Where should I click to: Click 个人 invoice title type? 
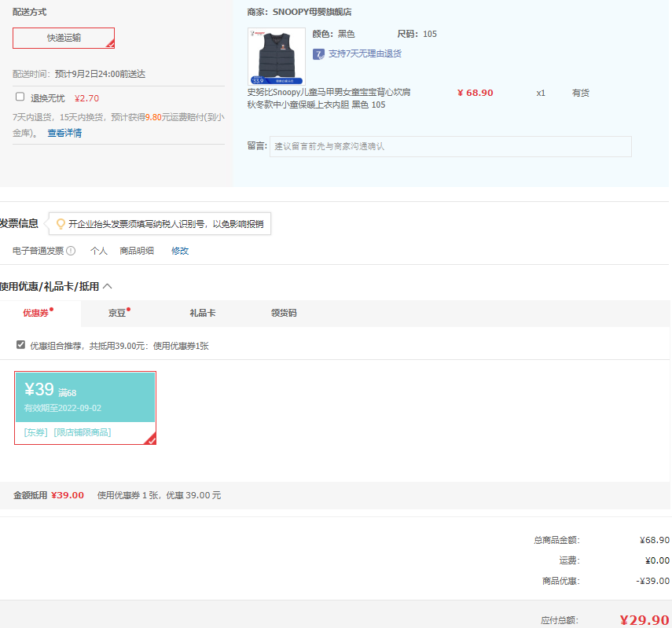pyautogui.click(x=99, y=251)
